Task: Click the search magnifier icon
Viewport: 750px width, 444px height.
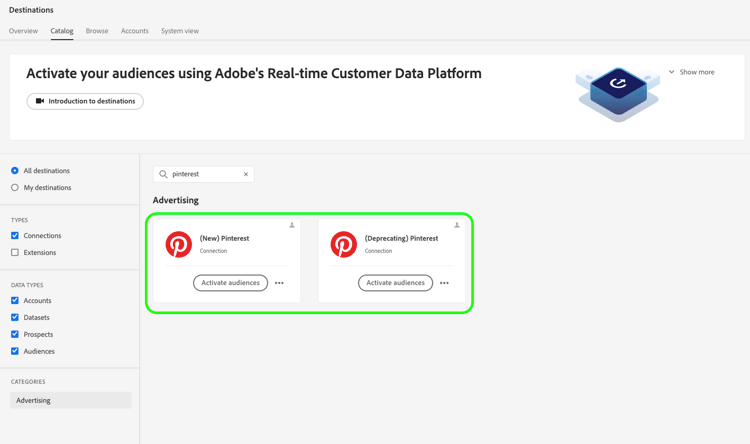Action: [x=164, y=174]
